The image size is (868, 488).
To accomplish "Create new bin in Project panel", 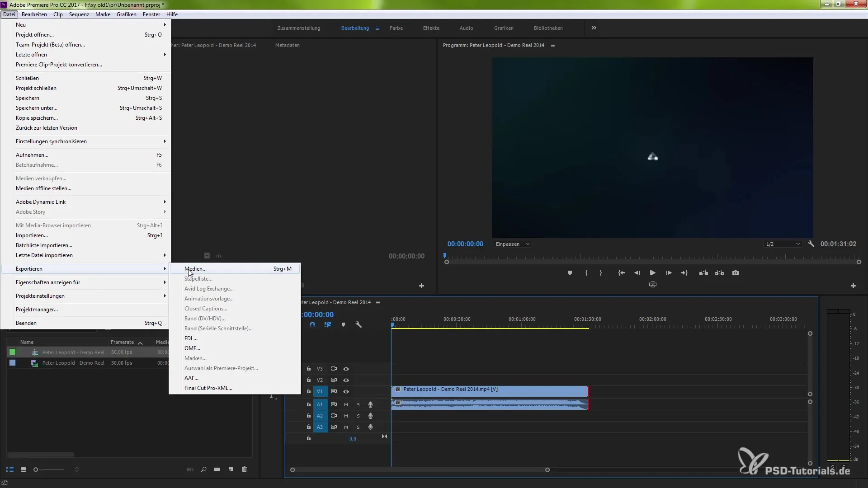I will 217,469.
